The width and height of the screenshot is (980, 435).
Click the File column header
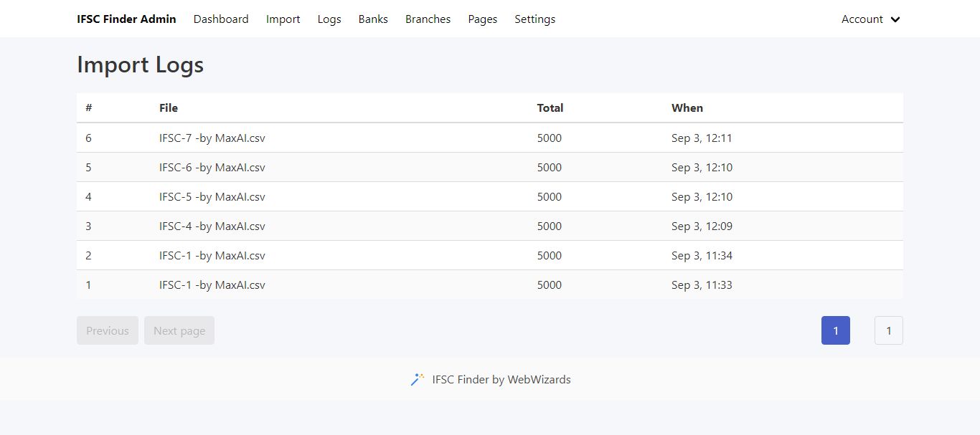(x=169, y=108)
